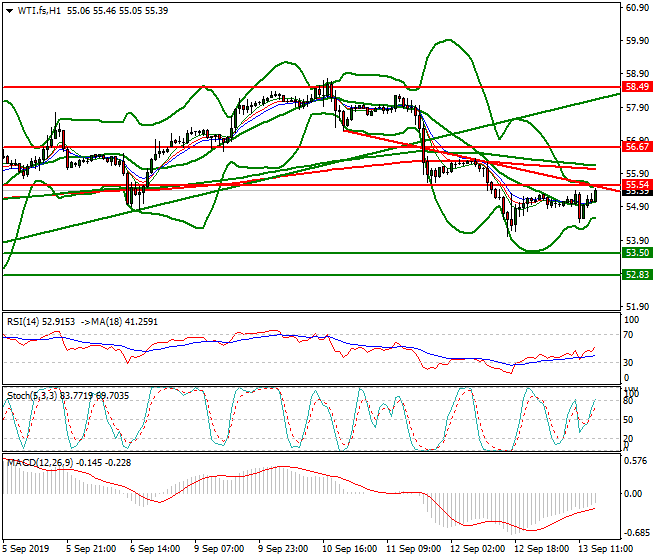Click the 12 Sep 02:00 time axis label
The image size is (660, 560).
coord(477,549)
